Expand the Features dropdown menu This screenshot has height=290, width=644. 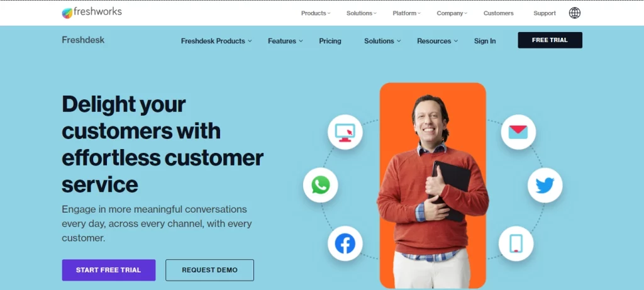[286, 41]
